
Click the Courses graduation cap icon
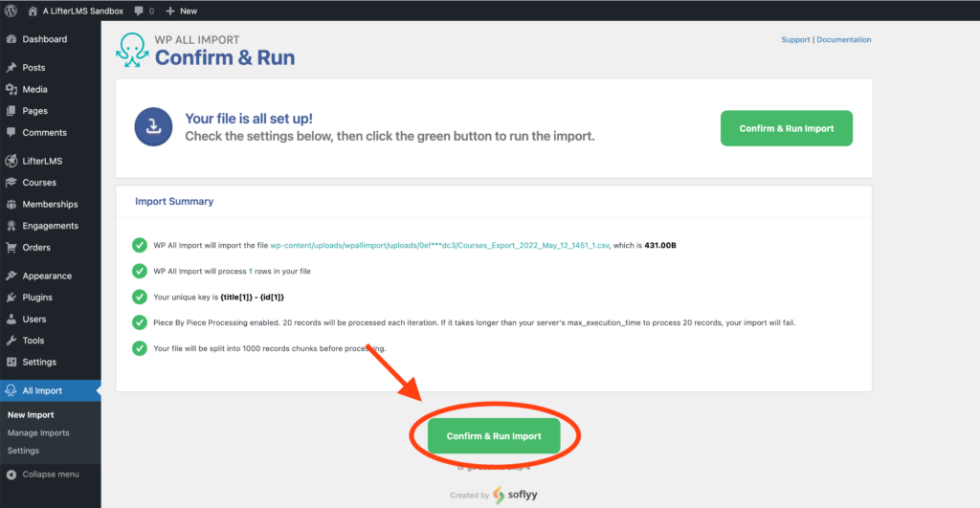click(11, 183)
